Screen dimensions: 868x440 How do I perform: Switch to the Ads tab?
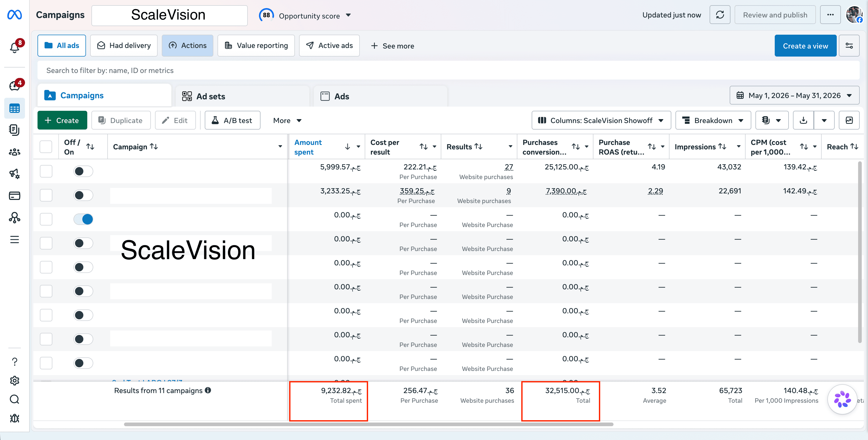pyautogui.click(x=380, y=96)
